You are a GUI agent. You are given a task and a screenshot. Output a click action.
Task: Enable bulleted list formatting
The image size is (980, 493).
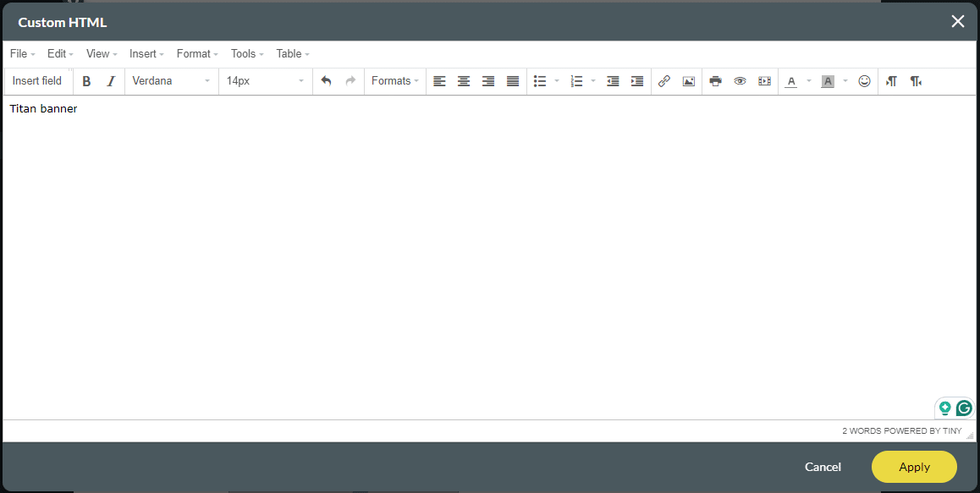(x=539, y=81)
